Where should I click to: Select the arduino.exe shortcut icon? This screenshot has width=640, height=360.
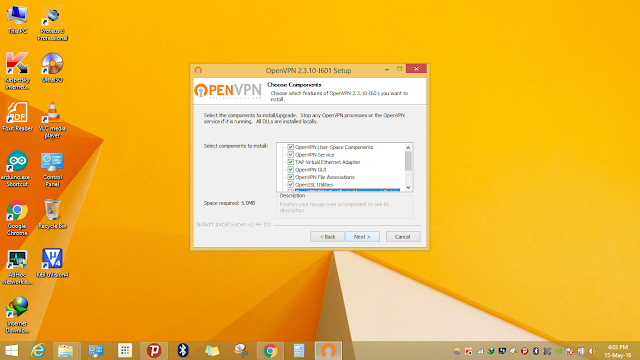click(x=17, y=169)
